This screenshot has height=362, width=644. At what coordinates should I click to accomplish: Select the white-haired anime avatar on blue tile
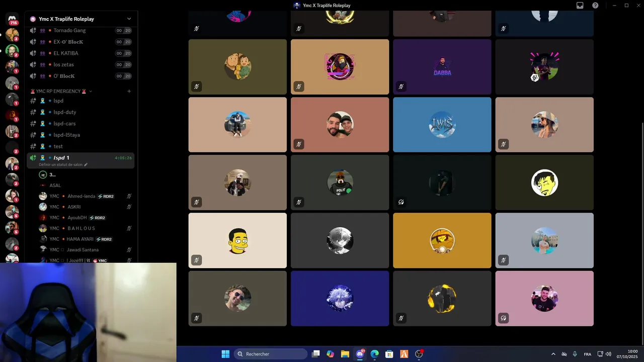[340, 299]
